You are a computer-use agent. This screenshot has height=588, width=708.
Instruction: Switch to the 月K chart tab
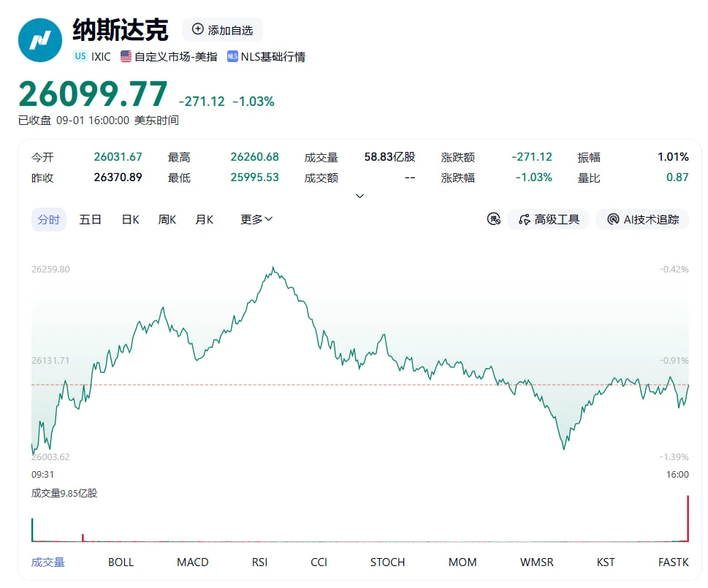click(204, 219)
